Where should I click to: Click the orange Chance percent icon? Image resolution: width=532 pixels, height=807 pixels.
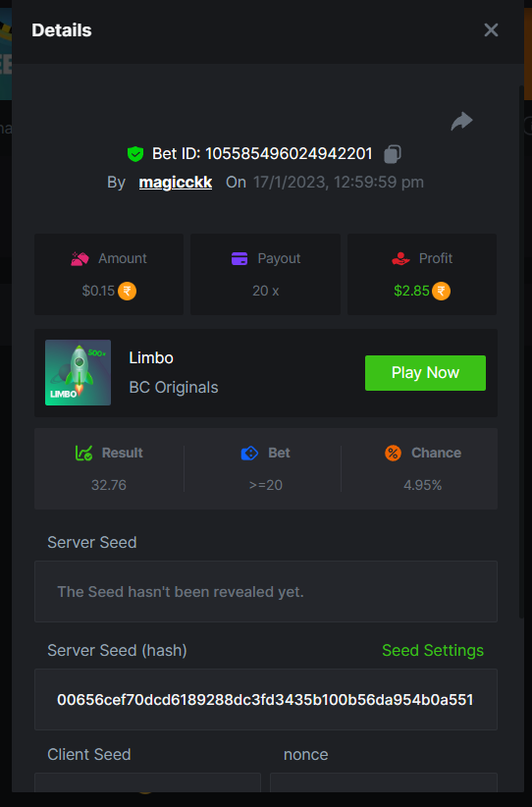[393, 453]
